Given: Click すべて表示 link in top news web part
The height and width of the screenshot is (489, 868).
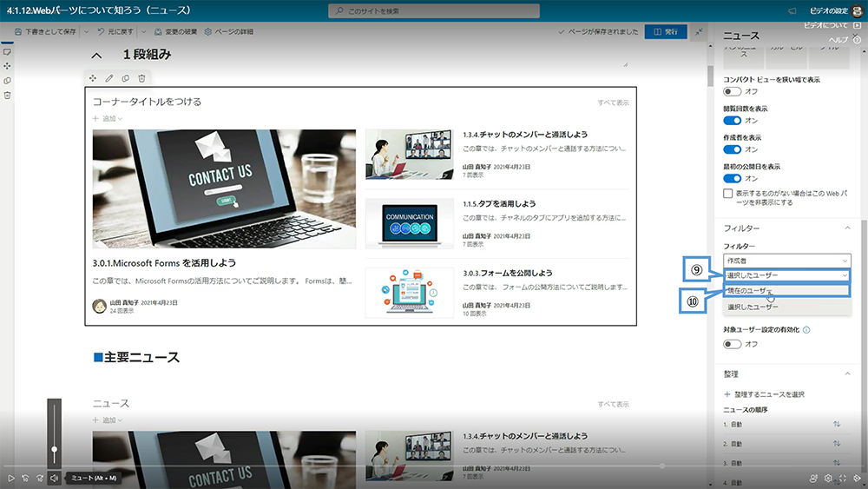Looking at the screenshot, I should (613, 102).
